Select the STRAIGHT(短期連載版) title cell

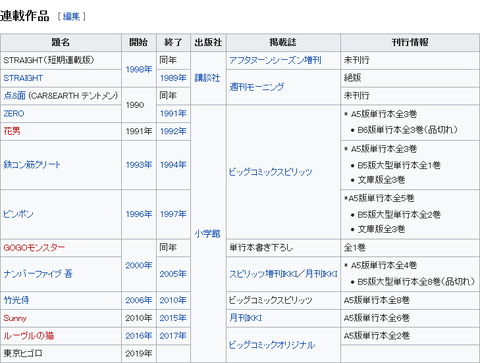(61, 60)
